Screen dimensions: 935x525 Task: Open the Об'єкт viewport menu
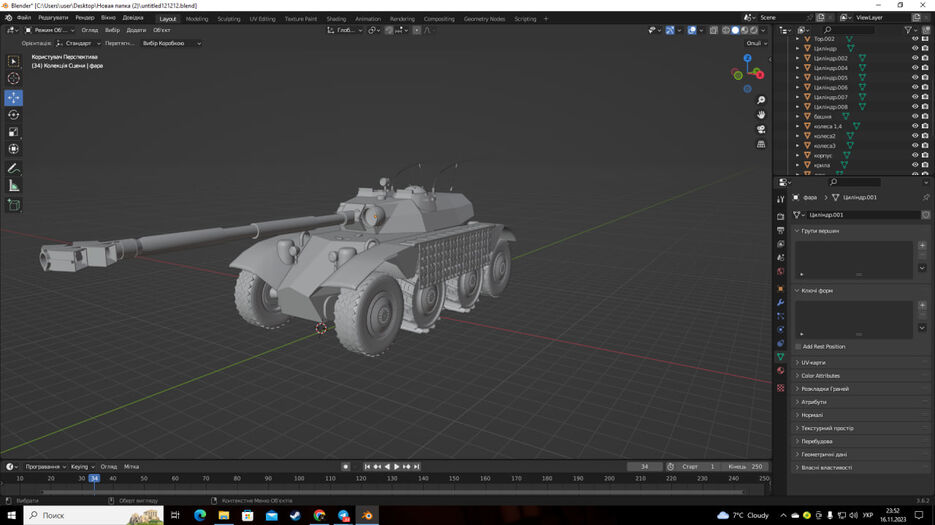[x=162, y=30]
